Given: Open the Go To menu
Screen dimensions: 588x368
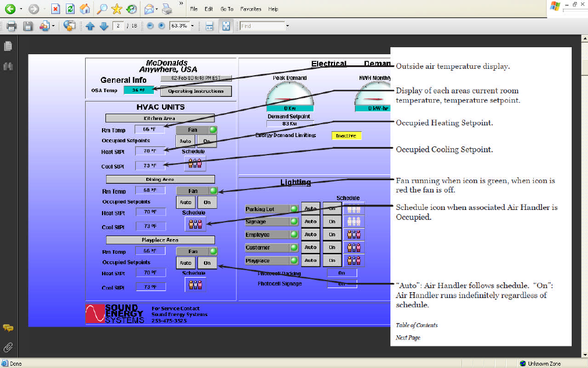Looking at the screenshot, I should 227,9.
